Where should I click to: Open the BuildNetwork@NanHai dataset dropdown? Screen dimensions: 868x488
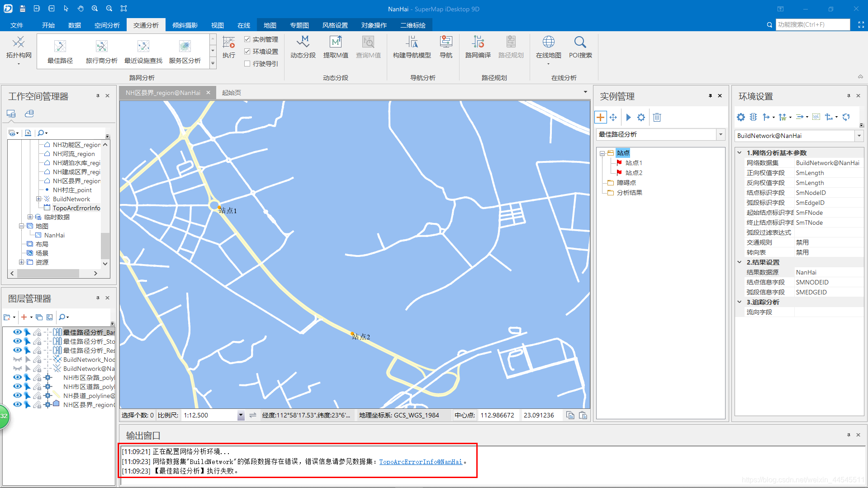coord(859,136)
